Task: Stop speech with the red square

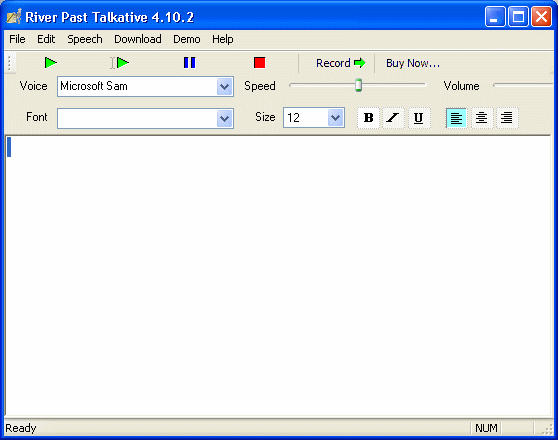Action: click(x=259, y=63)
